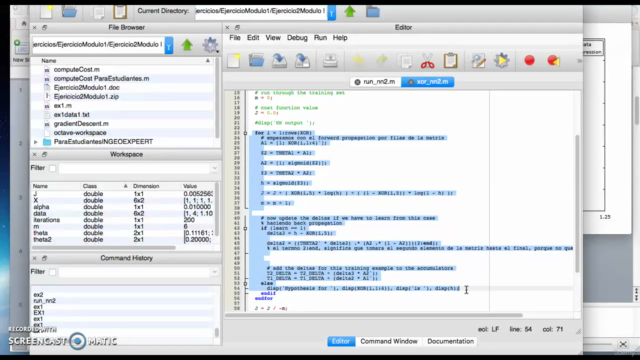Open Current Directory dropdown
The height and width of the screenshot is (360, 640).
(331, 12)
